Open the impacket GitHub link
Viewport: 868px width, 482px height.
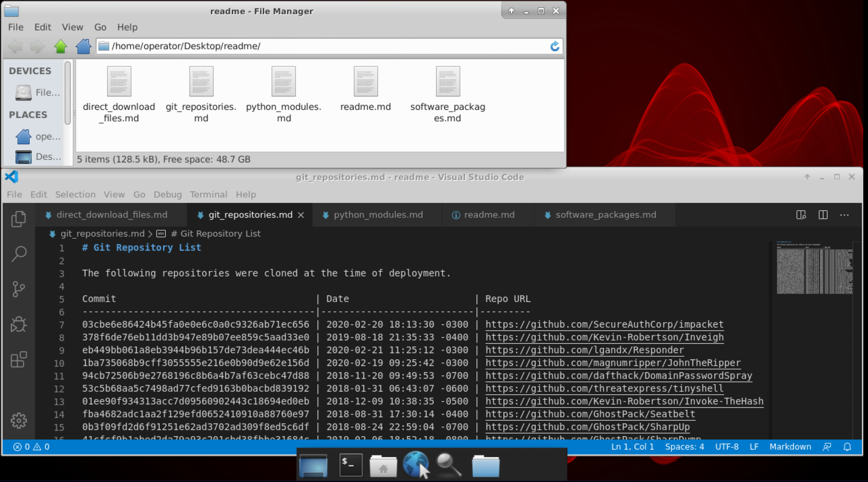604,325
